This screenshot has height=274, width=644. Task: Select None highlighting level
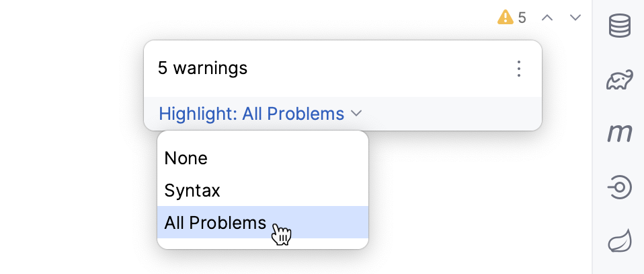[x=186, y=158]
